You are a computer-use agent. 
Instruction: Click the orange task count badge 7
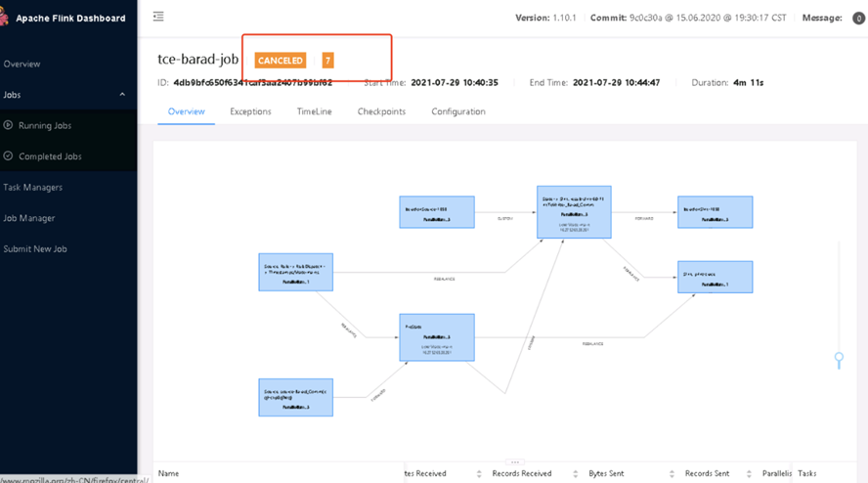[x=327, y=61]
